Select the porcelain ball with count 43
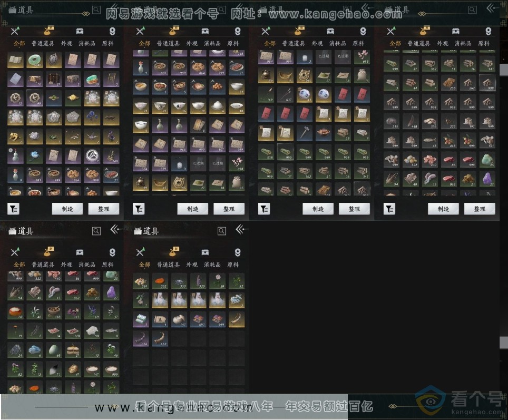Image resolution: width=508 pixels, height=420 pixels. click(x=304, y=94)
